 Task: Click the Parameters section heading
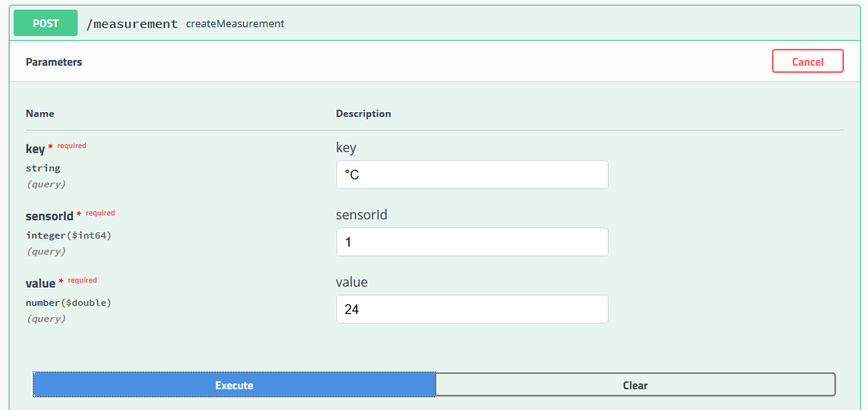point(54,62)
